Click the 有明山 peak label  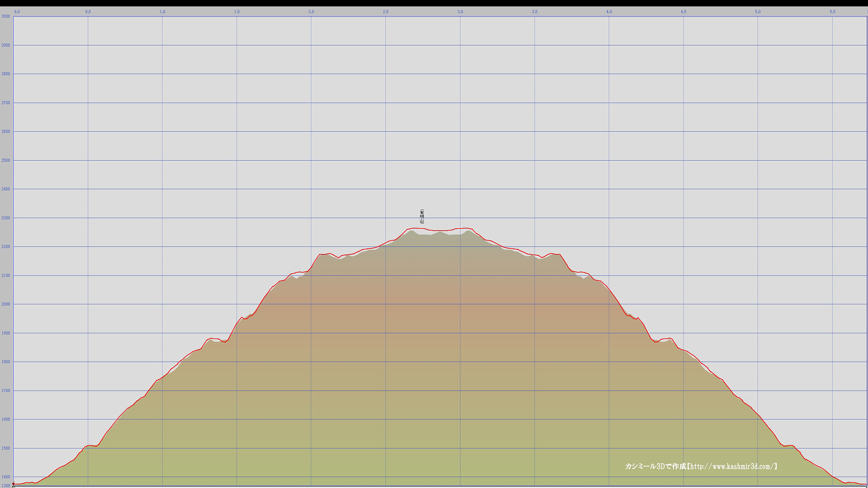422,216
